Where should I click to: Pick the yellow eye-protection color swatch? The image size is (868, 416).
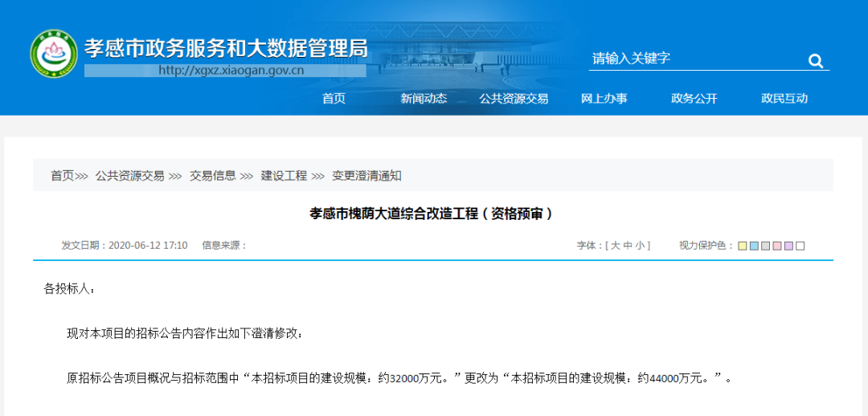click(x=743, y=246)
